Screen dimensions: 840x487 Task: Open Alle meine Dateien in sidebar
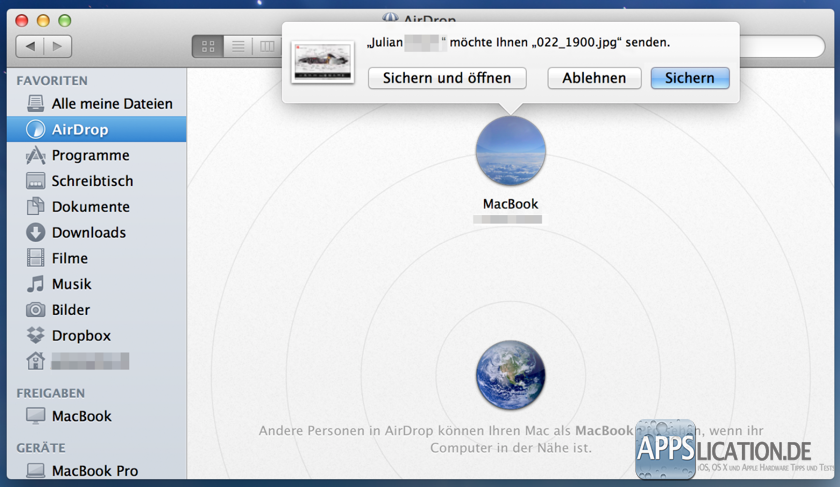pyautogui.click(x=96, y=103)
